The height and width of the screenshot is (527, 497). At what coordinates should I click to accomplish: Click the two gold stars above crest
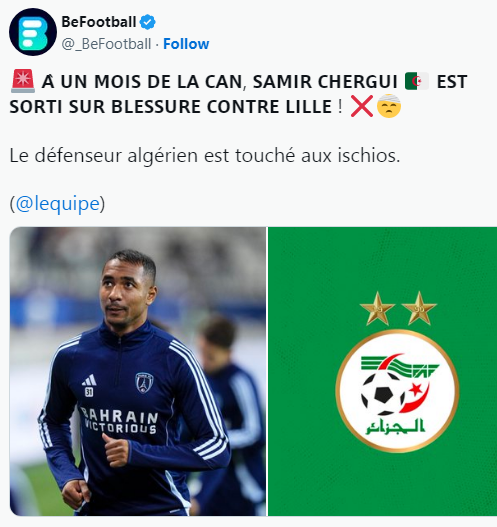coord(398,309)
